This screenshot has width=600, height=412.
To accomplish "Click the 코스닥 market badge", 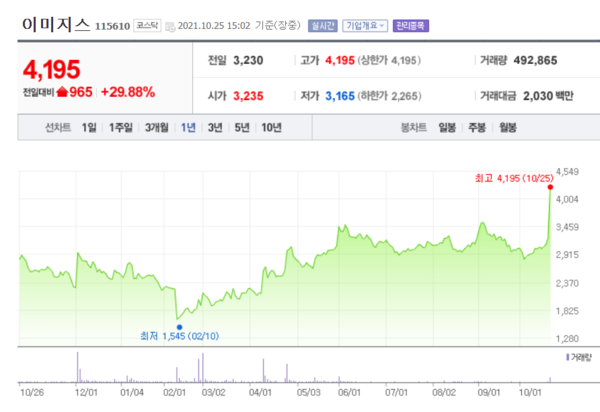I will 147,26.
